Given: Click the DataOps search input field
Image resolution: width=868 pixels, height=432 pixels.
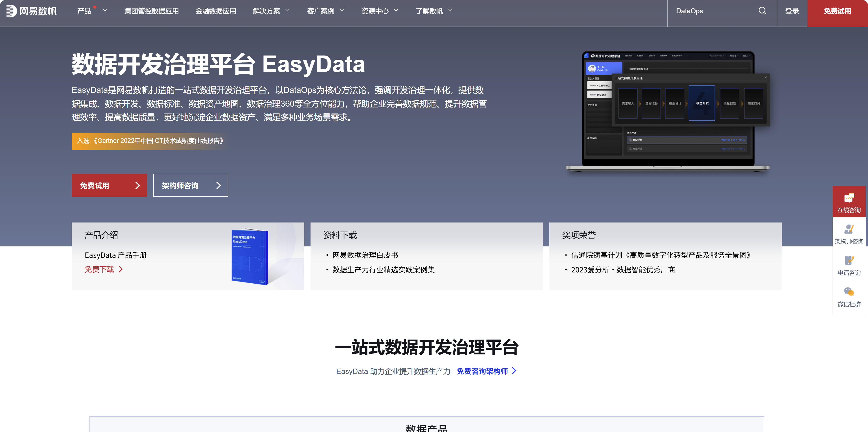Looking at the screenshot, I should [708, 11].
